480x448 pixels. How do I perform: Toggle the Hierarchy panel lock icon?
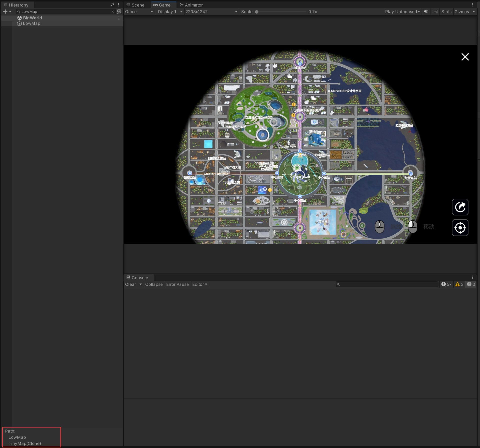[112, 5]
